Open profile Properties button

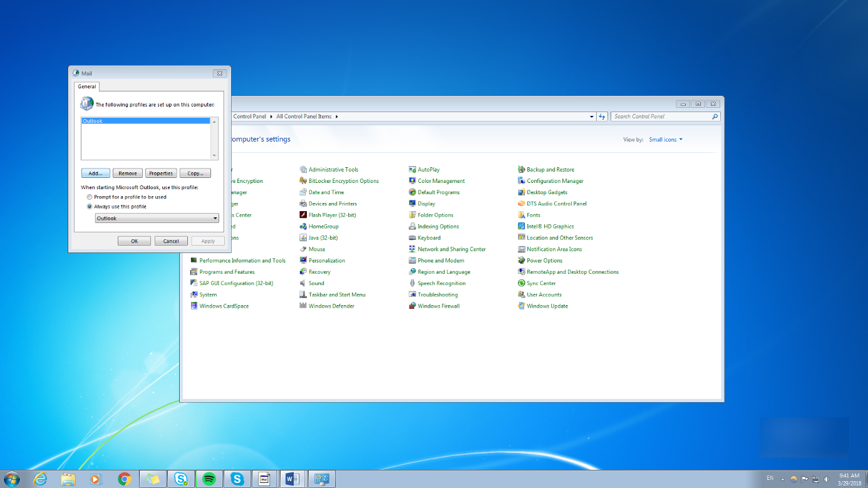click(x=161, y=174)
